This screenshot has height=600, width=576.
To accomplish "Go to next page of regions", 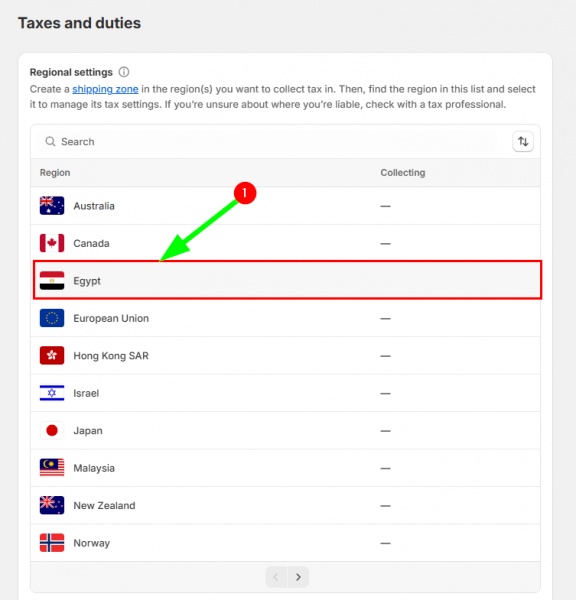I will 298,577.
